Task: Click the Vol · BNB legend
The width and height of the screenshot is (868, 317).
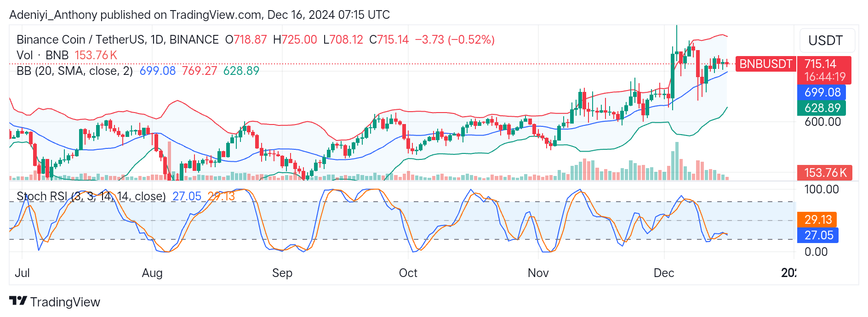Action: tap(42, 55)
